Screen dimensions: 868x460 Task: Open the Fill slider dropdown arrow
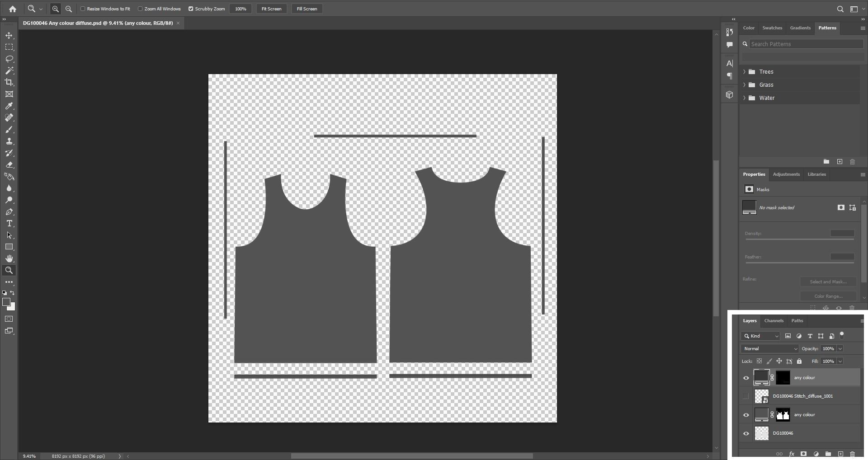(840, 361)
